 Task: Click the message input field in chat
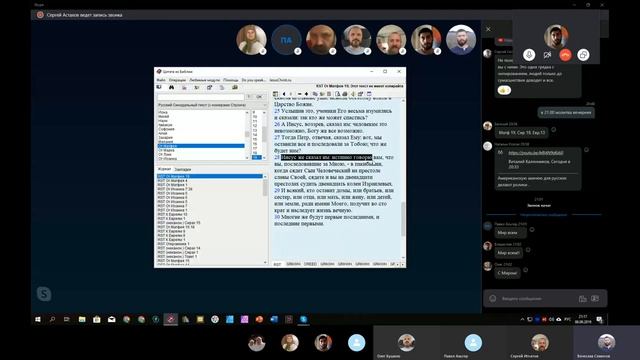537,298
